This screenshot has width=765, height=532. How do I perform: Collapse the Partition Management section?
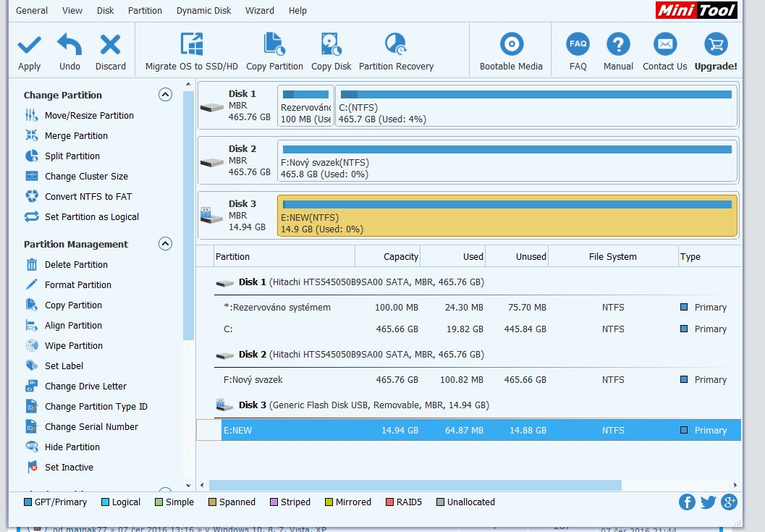pyautogui.click(x=165, y=244)
